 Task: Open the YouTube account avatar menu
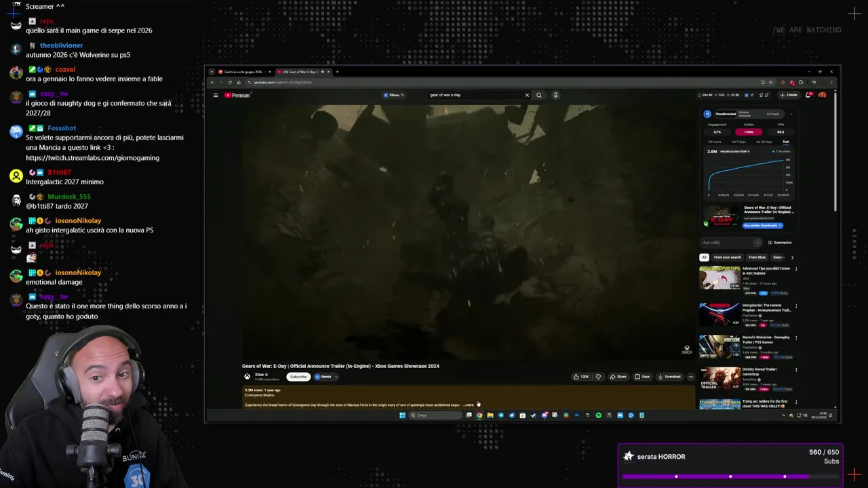pos(823,95)
